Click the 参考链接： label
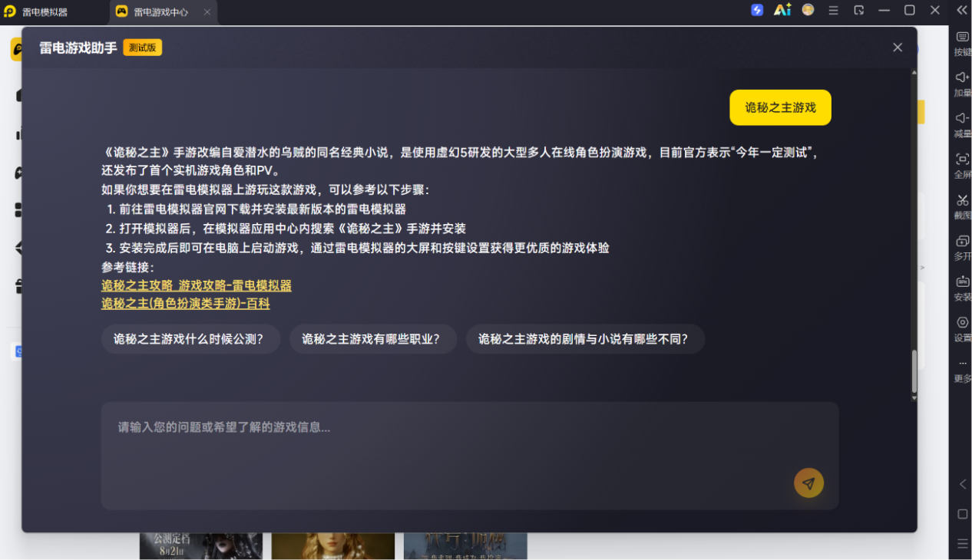 (127, 267)
